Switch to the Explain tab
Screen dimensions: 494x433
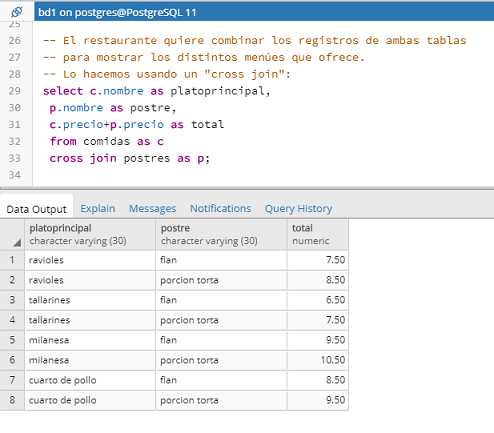point(97,209)
